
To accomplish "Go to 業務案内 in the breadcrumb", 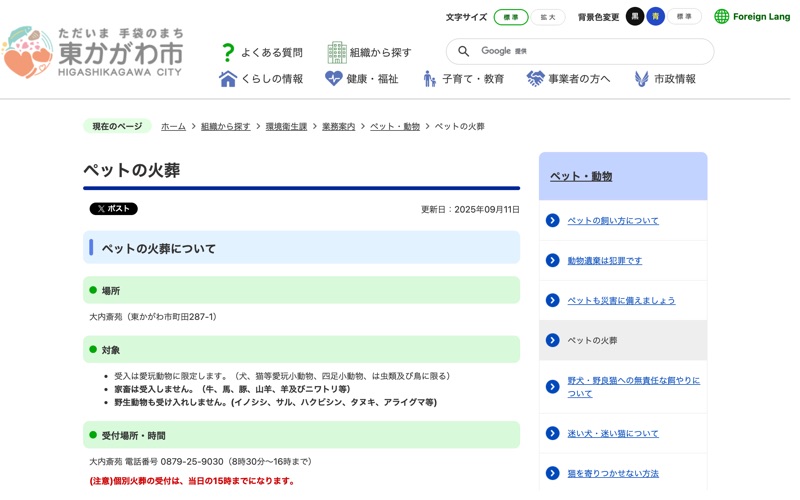I will click(x=338, y=127).
